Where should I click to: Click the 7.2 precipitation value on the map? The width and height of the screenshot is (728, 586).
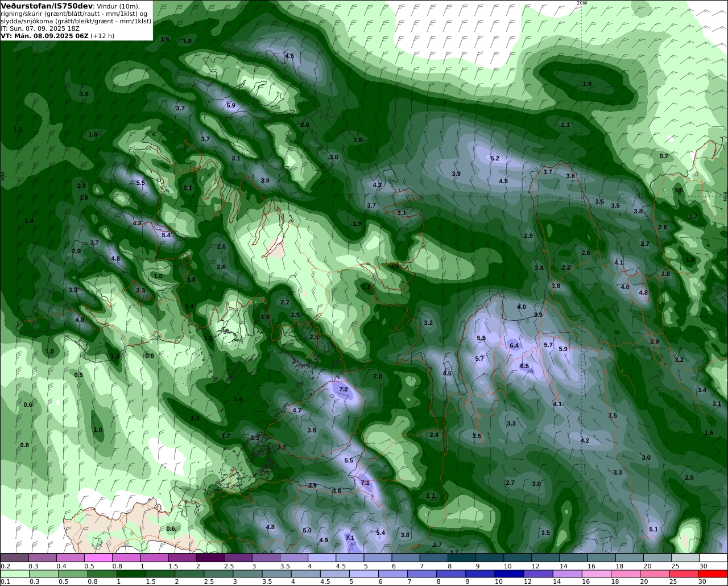pyautogui.click(x=344, y=390)
